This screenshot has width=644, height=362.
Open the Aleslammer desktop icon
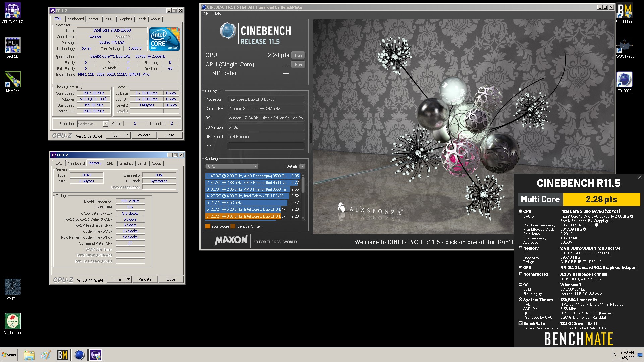click(12, 324)
